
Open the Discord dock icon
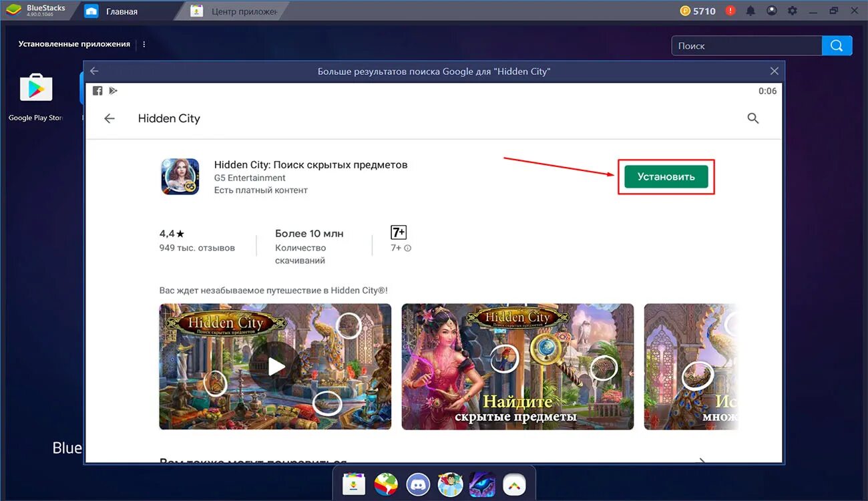pos(418,483)
